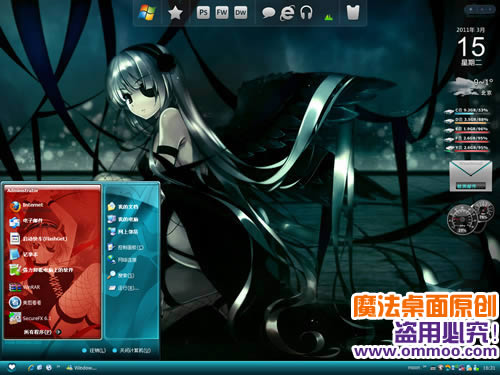Click the show desktop quick launch icon
The width and height of the screenshot is (500, 375).
40,367
